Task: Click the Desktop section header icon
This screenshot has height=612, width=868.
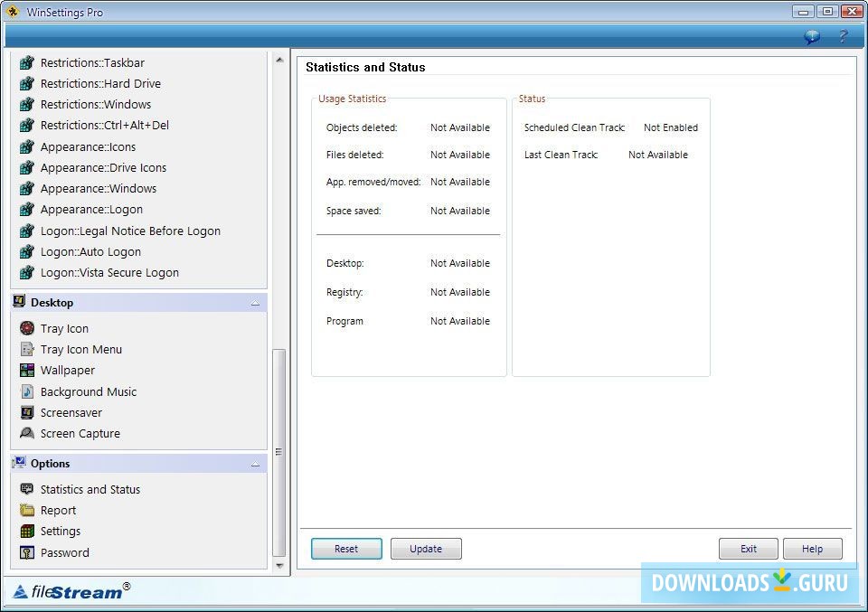Action: pos(19,302)
